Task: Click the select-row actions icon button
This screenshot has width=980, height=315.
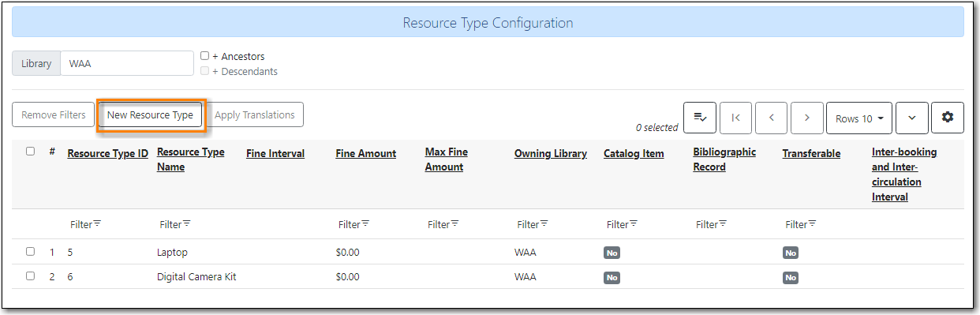Action: pos(699,118)
